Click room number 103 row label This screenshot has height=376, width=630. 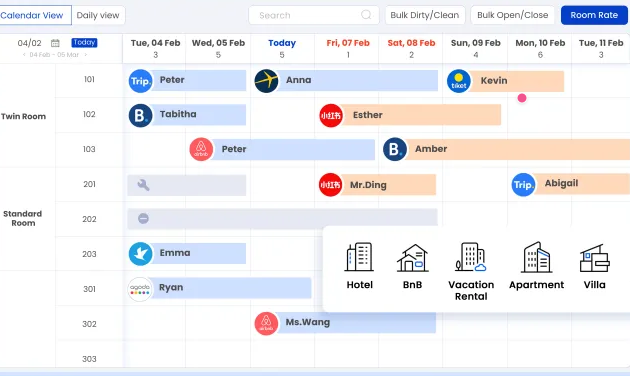(89, 149)
